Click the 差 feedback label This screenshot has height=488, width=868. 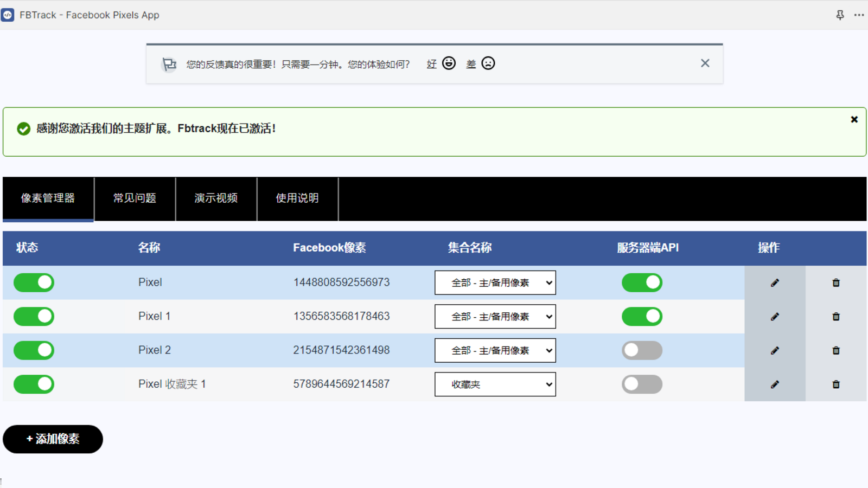pos(471,64)
